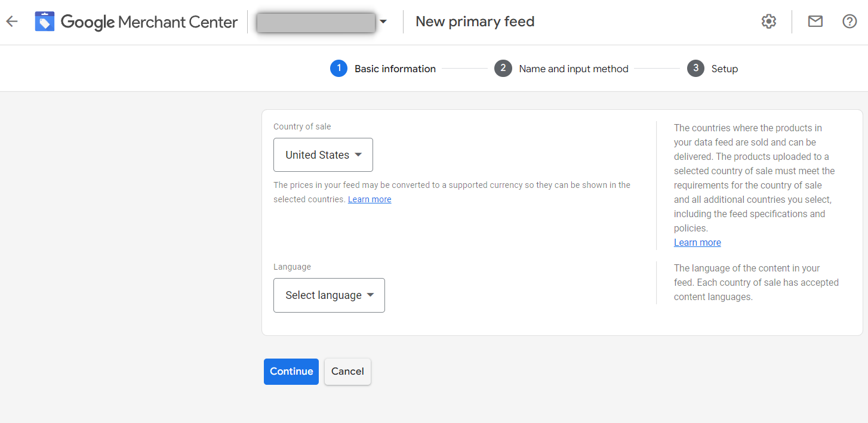
Task: Expand the Select language dropdown
Action: tap(329, 295)
